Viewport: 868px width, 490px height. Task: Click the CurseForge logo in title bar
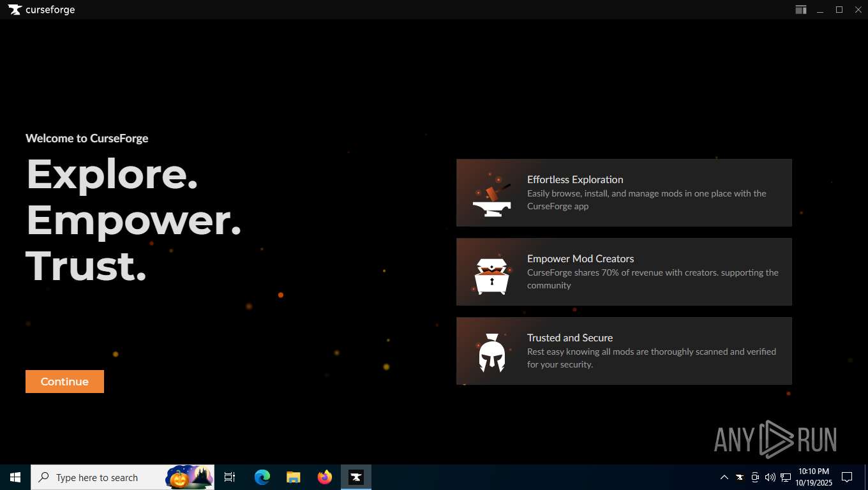[x=41, y=10]
